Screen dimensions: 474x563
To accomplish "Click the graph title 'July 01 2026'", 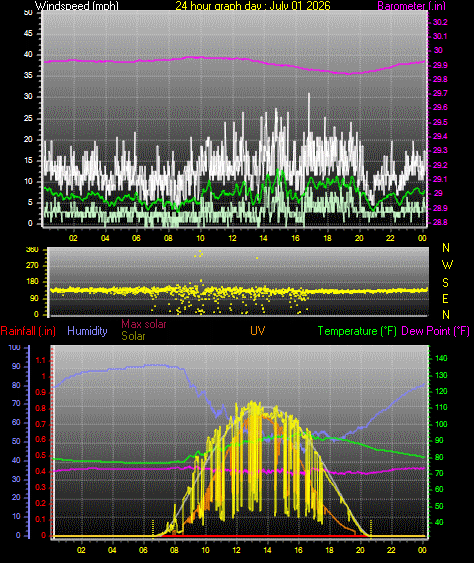I will click(300, 5).
